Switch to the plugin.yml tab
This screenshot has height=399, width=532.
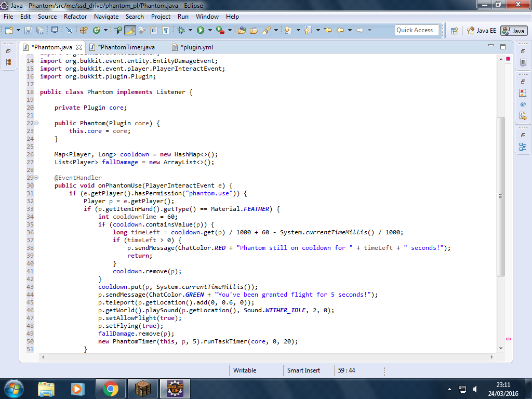tap(193, 47)
